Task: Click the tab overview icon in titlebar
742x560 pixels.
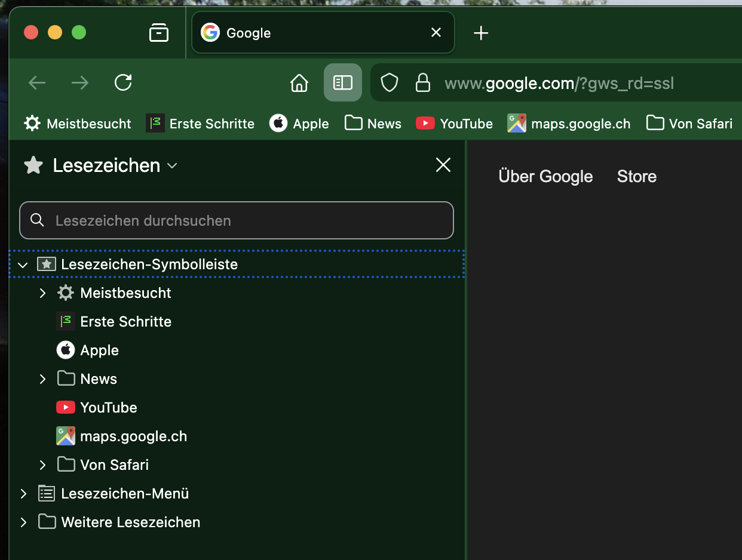Action: pos(159,33)
